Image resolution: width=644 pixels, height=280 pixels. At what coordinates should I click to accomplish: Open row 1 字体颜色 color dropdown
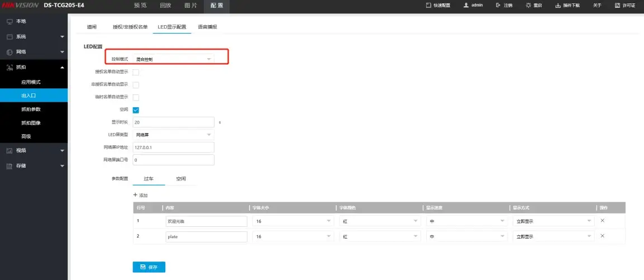(x=379, y=221)
